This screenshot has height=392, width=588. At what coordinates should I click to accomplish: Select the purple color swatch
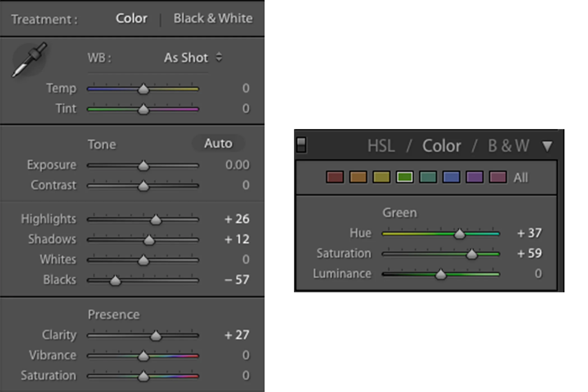pos(474,177)
